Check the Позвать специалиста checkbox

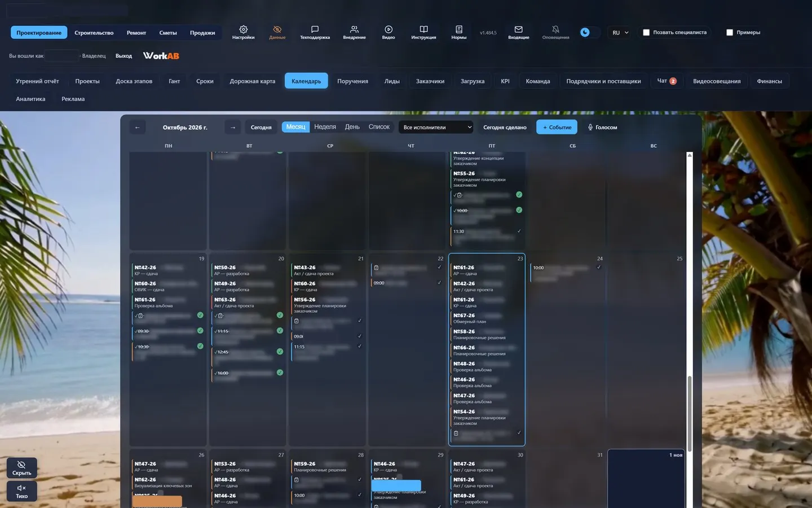(646, 33)
